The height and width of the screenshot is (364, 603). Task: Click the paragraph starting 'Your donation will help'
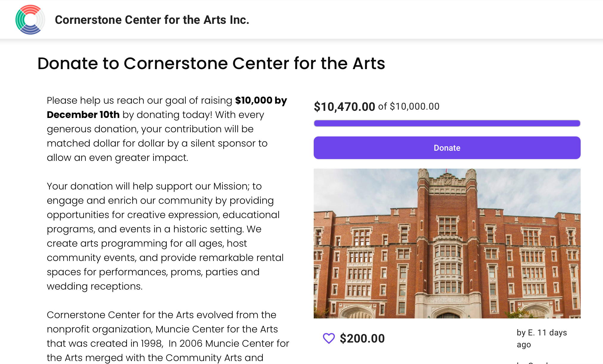[x=166, y=236]
